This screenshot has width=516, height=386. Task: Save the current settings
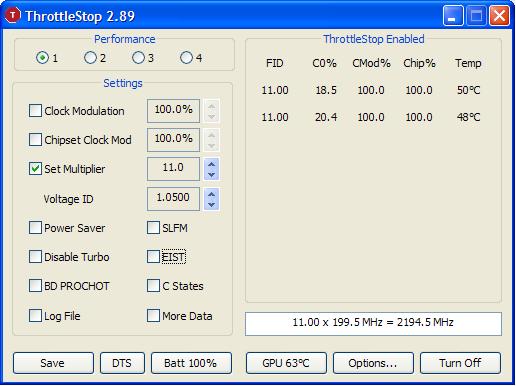point(53,363)
